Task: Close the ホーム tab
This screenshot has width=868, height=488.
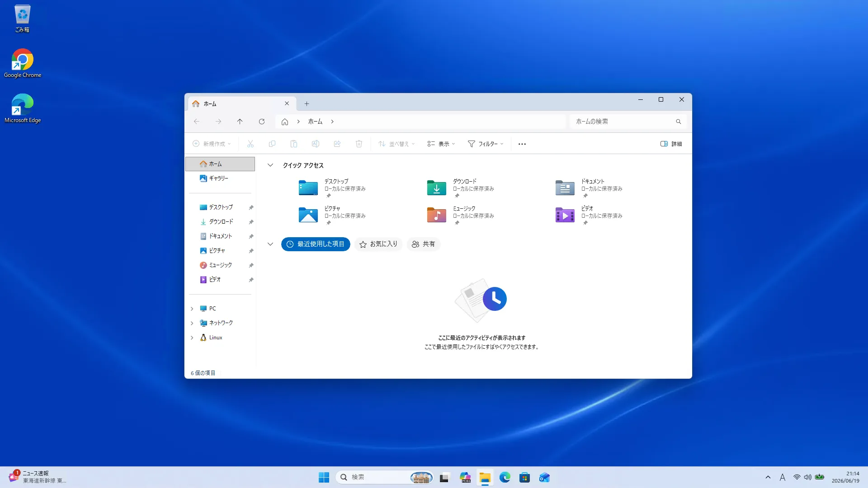Action: pyautogui.click(x=287, y=103)
